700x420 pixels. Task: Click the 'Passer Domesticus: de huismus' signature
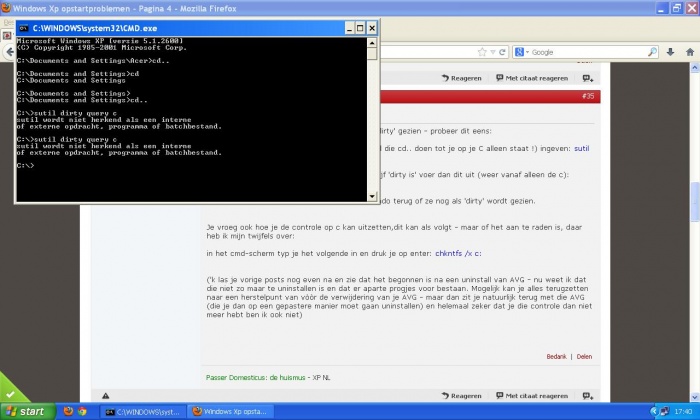point(255,378)
